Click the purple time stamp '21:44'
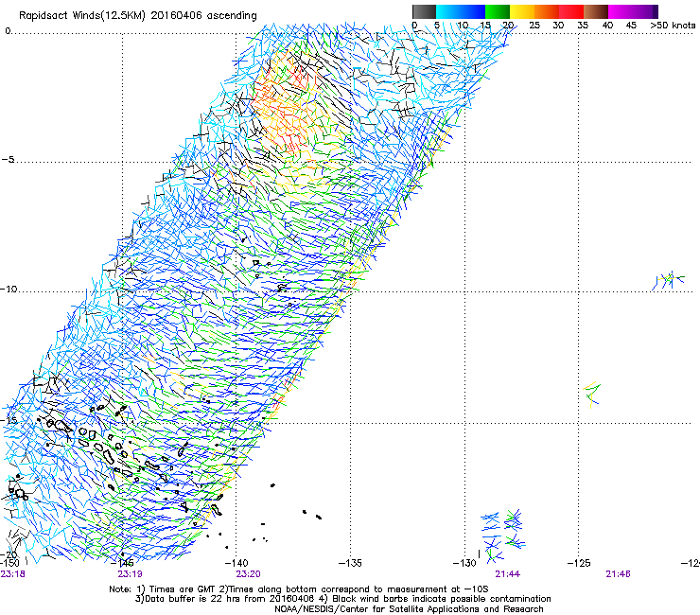 pyautogui.click(x=508, y=574)
